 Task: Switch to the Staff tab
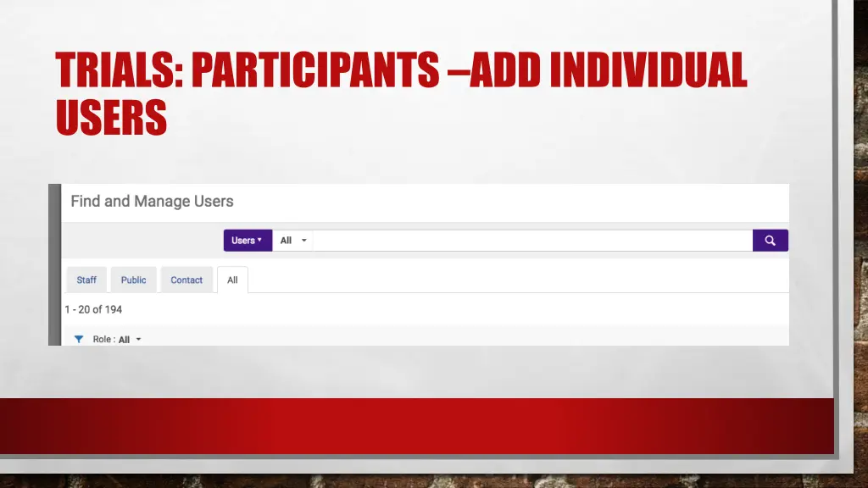pos(86,280)
